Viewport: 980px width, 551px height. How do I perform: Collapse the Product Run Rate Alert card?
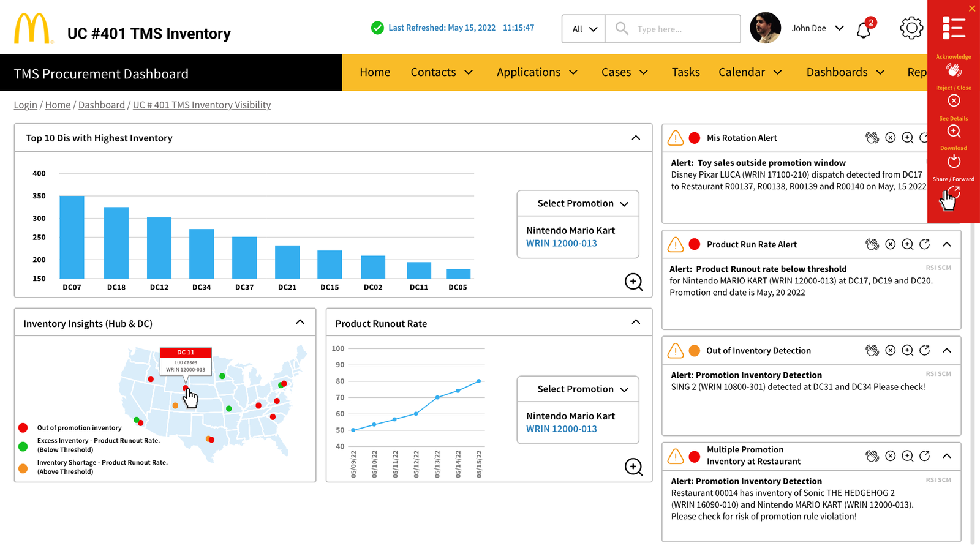click(947, 244)
